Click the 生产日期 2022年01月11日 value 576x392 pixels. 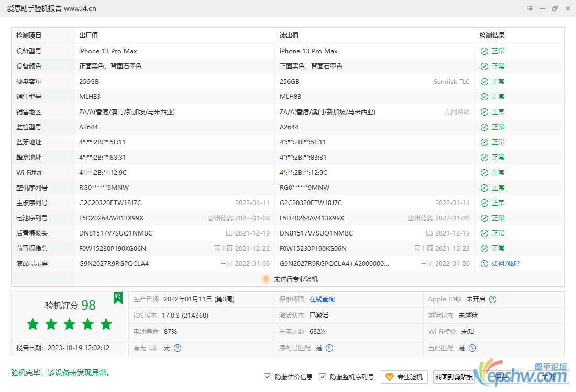(199, 299)
